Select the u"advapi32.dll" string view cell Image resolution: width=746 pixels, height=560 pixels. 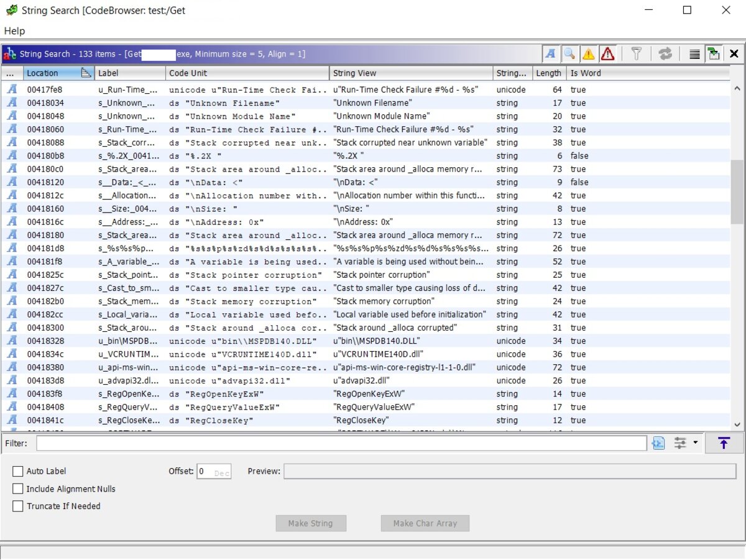[x=411, y=380]
